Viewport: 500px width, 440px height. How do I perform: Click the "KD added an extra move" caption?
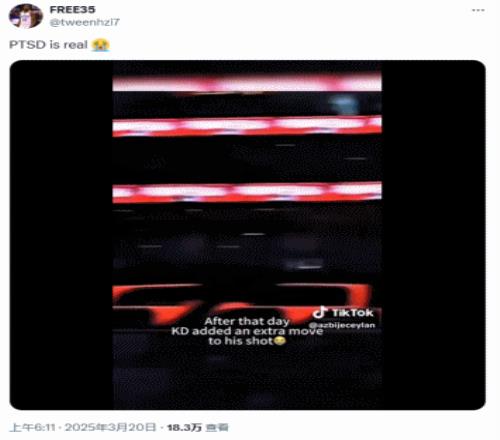tap(247, 331)
